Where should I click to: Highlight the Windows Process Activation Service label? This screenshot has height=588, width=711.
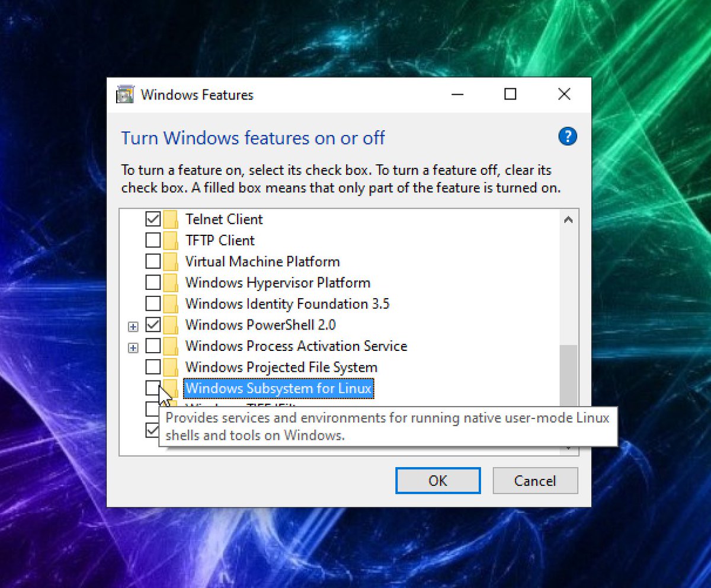coord(296,346)
